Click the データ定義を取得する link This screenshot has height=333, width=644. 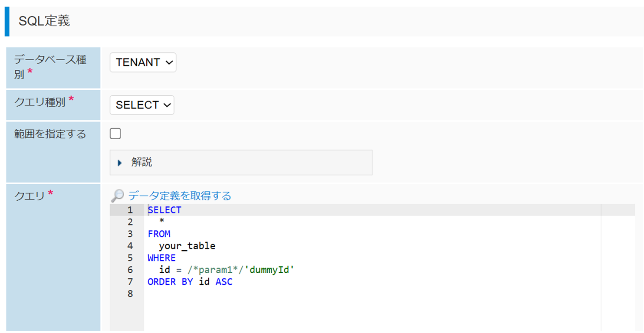pos(179,196)
